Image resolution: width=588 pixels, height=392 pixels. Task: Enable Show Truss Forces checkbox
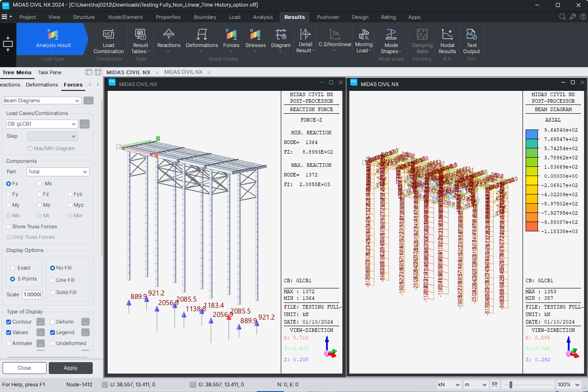click(9, 227)
